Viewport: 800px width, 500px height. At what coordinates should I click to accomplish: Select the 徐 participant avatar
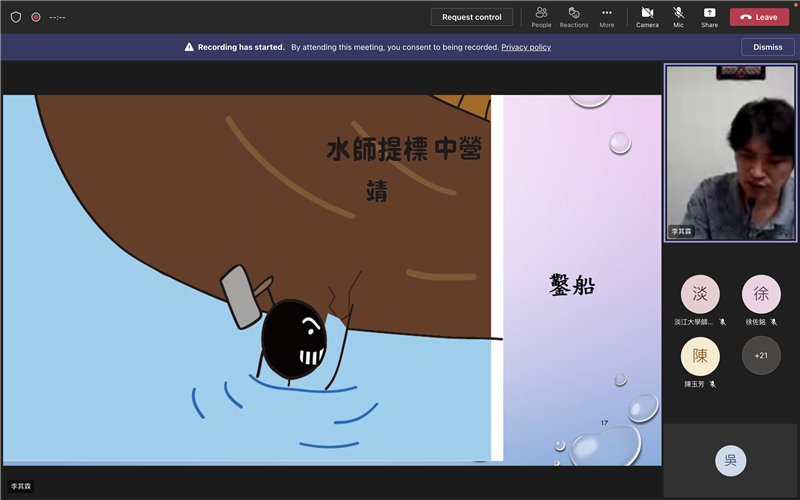coord(761,294)
